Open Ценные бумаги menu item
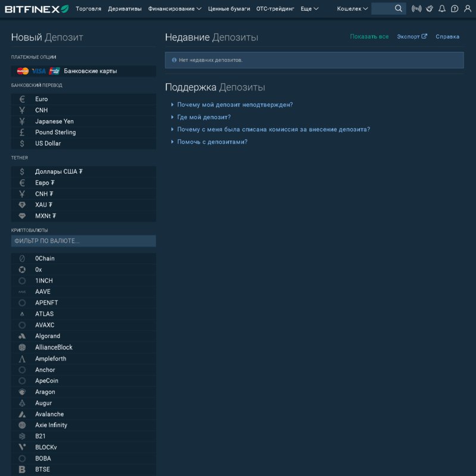 coord(229,9)
